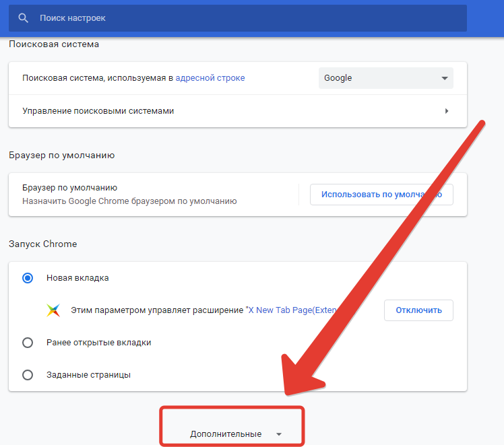The height and width of the screenshot is (447, 504).
Task: Click arrow beside "Управление поисковыми системами"
Action: (447, 111)
